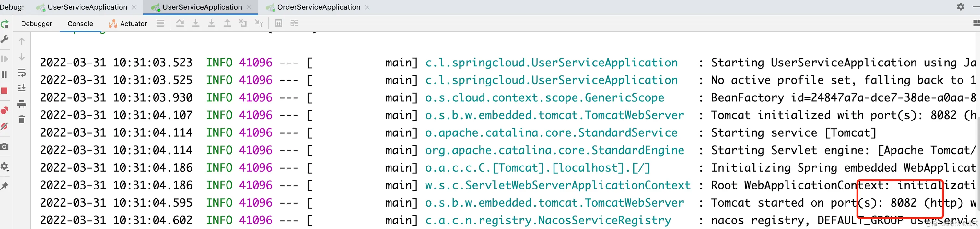Click c.a.c.n.registry.NacosServiceRegistry logger name

548,220
